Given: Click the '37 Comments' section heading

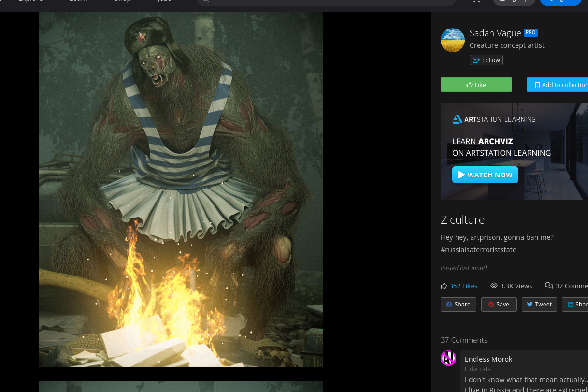Looking at the screenshot, I should pos(464,340).
